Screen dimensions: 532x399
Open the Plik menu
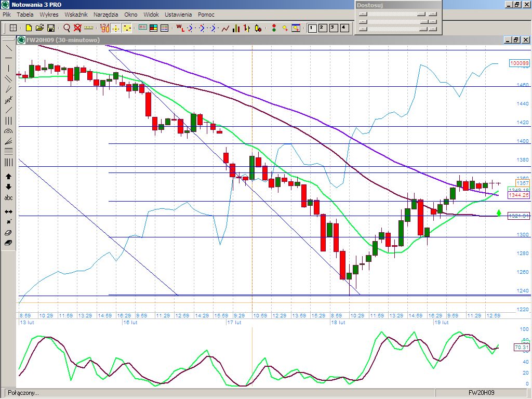[x=6, y=15]
